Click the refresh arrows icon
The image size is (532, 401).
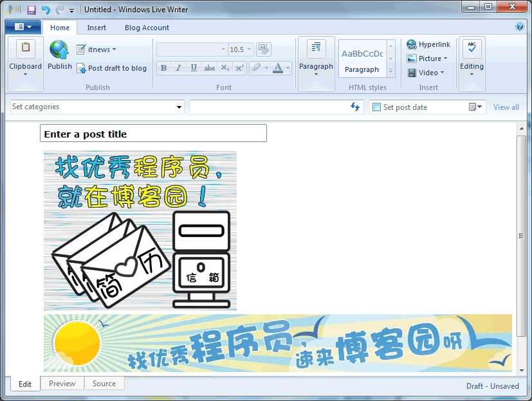tap(355, 107)
